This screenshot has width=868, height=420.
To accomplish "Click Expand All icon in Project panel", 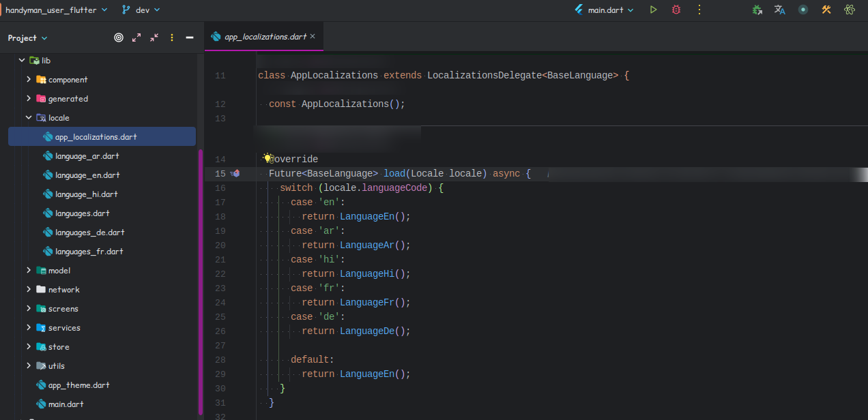I will point(136,37).
